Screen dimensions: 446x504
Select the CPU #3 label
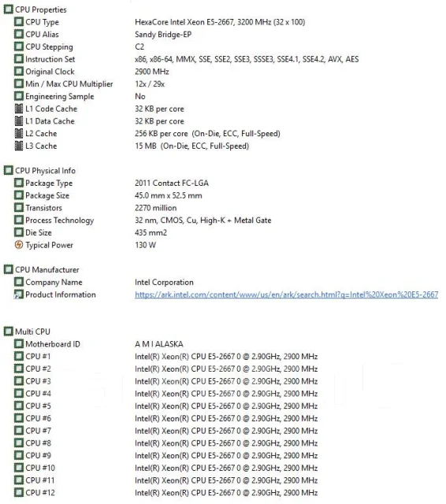pos(38,381)
